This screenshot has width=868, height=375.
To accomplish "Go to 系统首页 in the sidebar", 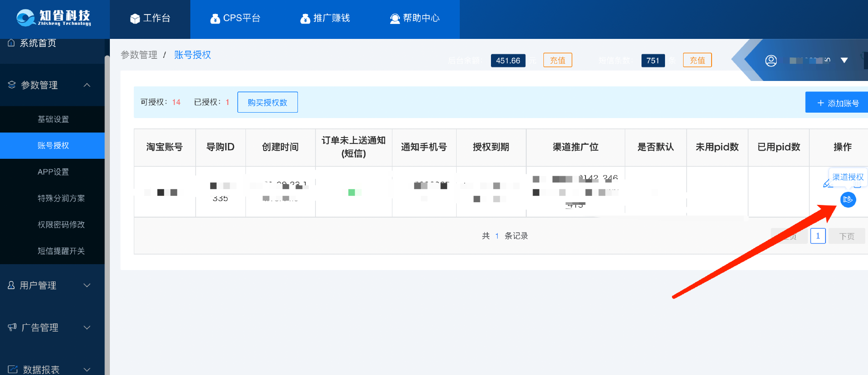I will point(38,43).
